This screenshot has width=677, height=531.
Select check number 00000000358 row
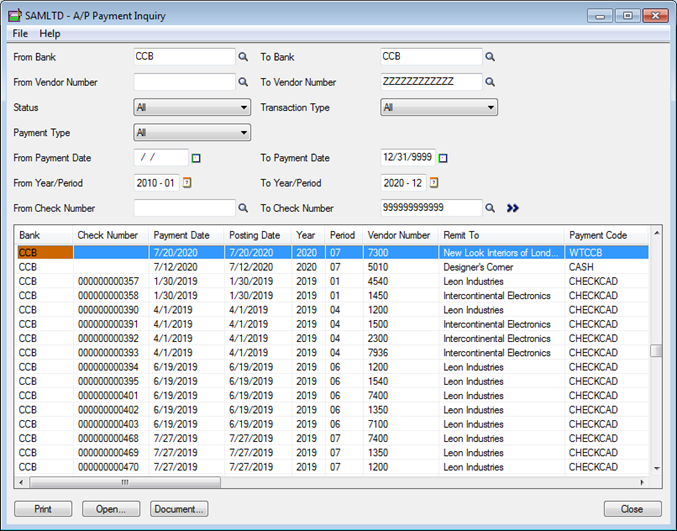333,296
